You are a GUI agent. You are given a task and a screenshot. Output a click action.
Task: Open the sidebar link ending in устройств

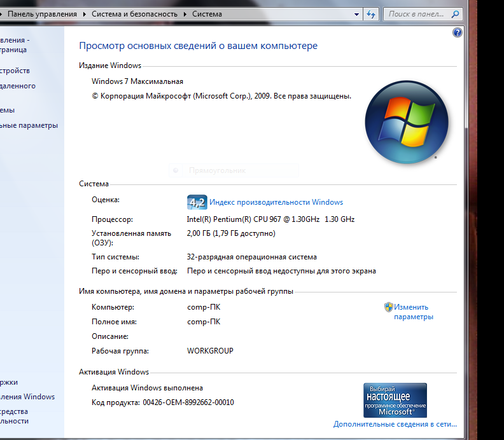pyautogui.click(x=15, y=71)
